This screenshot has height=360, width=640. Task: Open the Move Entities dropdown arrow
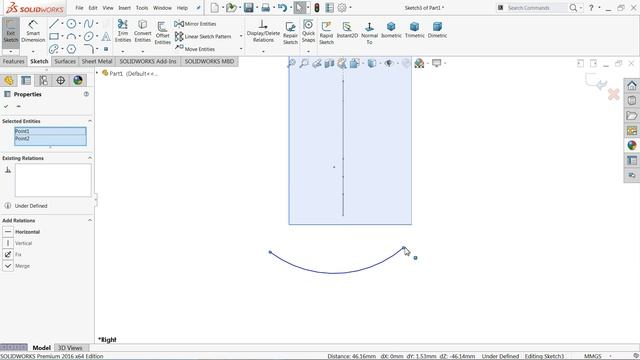tap(241, 49)
